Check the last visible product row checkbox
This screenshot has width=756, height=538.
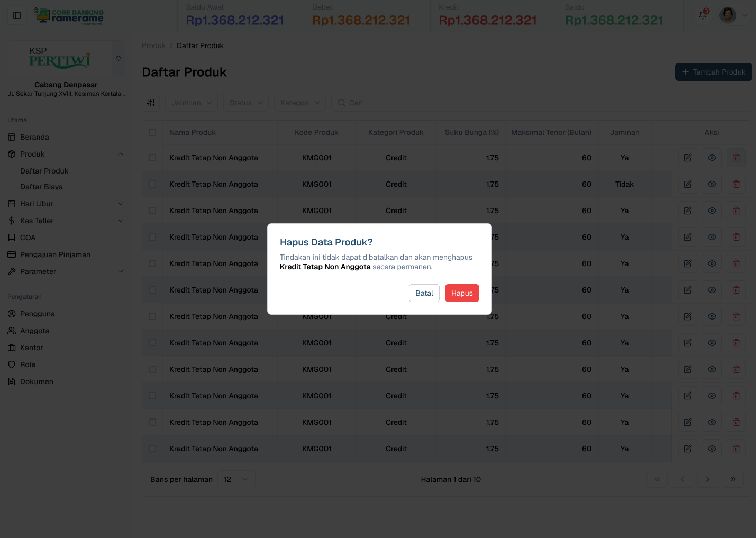pos(152,448)
